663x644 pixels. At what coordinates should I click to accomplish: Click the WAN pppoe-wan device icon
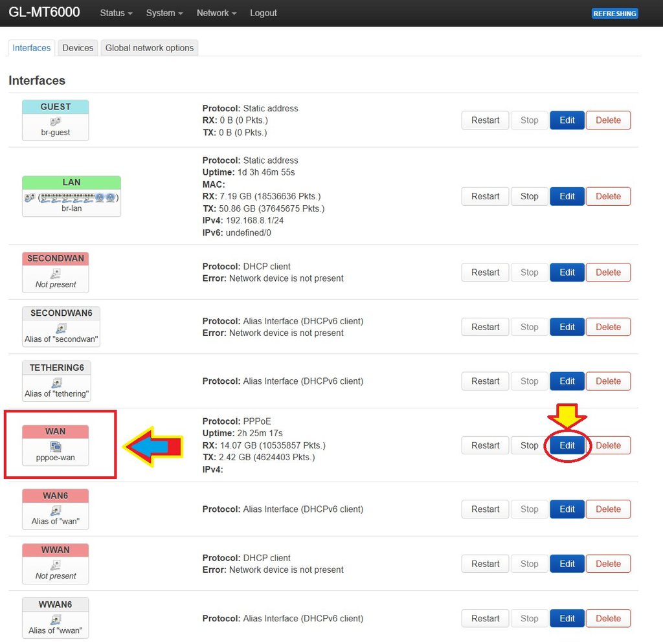[55, 446]
